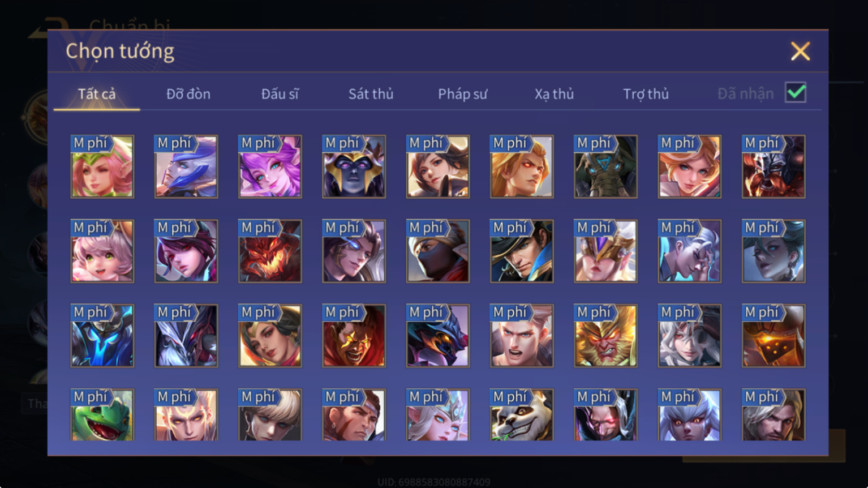This screenshot has height=488, width=868.
Task: Show the Pháp sư hero list
Action: [x=463, y=94]
